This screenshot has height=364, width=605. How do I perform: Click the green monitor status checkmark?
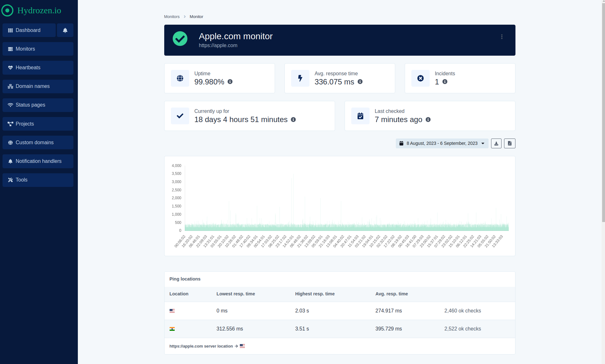[180, 39]
